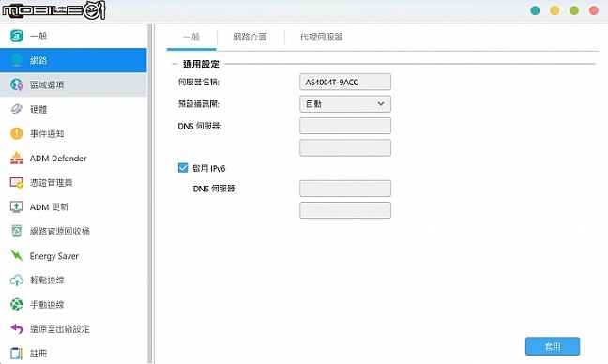Select Energy Saver label in sidebar
Image resolution: width=608 pixels, height=364 pixels.
54,256
